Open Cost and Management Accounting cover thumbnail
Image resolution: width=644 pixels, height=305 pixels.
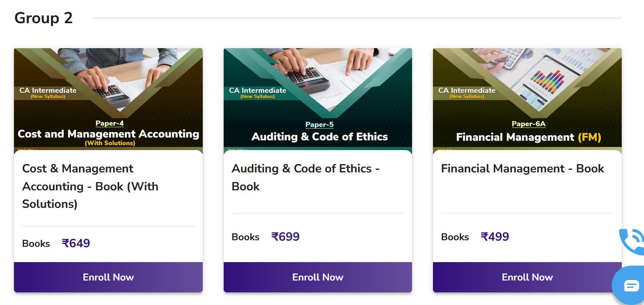108,98
